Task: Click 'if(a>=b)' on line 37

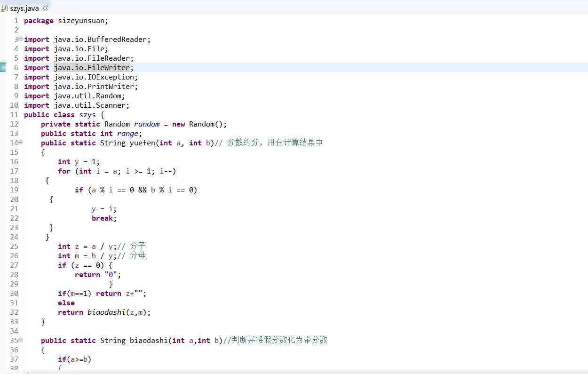Action: 75,359
